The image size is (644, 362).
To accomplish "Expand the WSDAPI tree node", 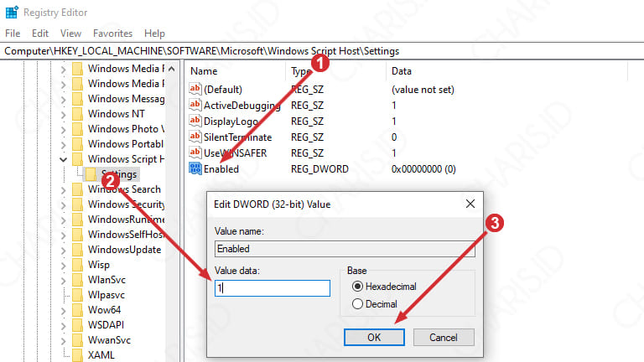I will point(63,325).
